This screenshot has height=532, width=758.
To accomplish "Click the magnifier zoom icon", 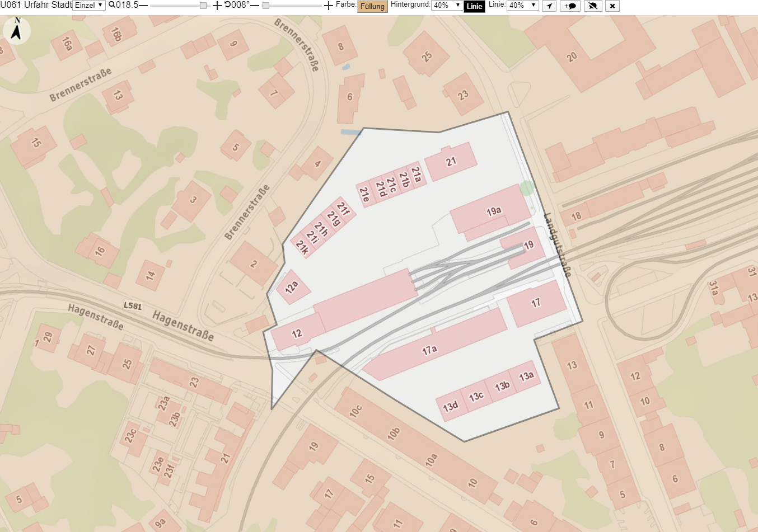I will (x=112, y=5).
